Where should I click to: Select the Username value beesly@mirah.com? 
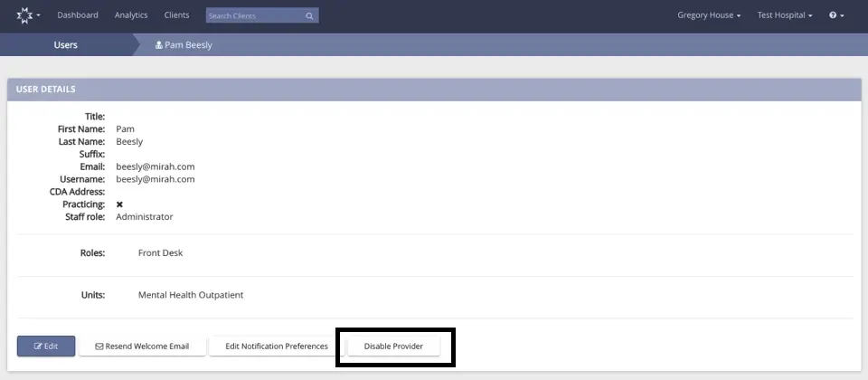[x=155, y=179]
